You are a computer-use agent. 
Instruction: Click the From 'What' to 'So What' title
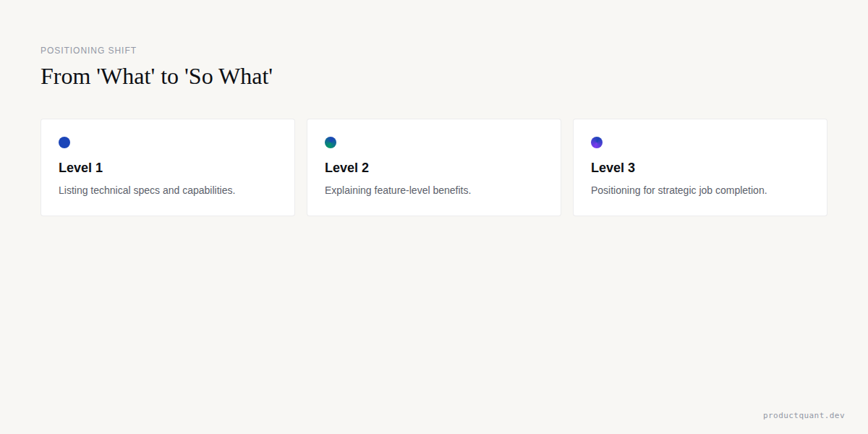[x=156, y=76]
